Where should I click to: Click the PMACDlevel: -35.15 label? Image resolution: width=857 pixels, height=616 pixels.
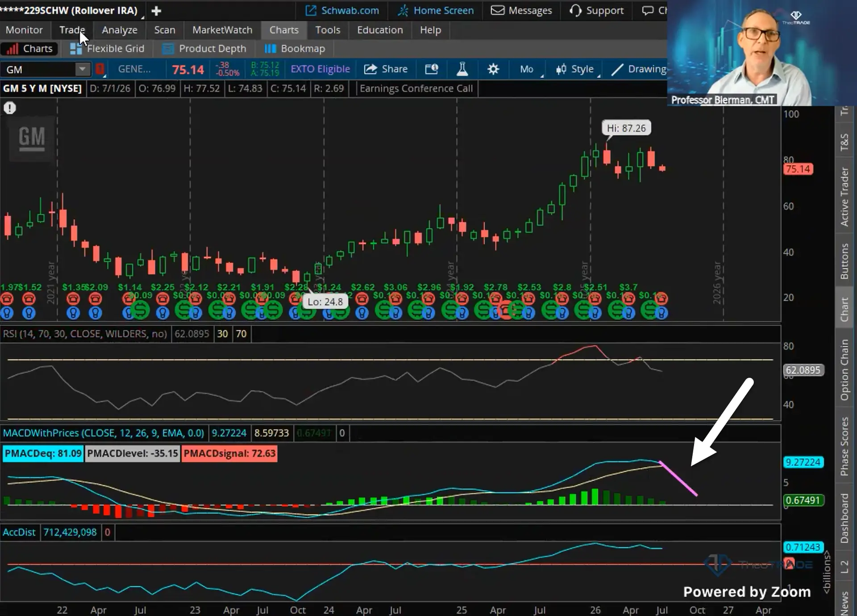pyautogui.click(x=133, y=454)
